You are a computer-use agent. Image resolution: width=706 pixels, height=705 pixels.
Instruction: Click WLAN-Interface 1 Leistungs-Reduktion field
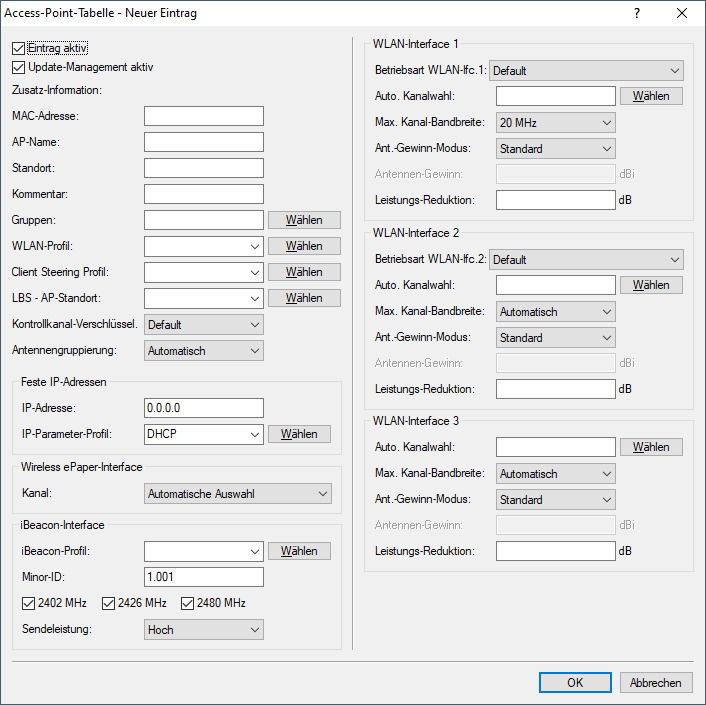555,200
